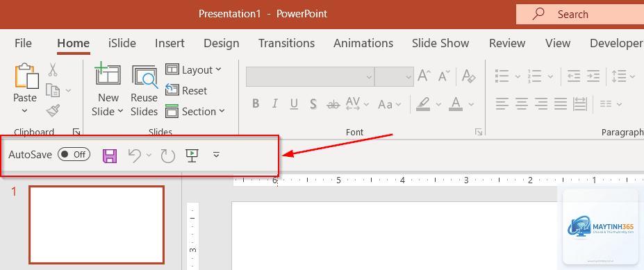The image size is (644, 270).
Task: Click the Paste clipboard icon
Action: [26, 76]
